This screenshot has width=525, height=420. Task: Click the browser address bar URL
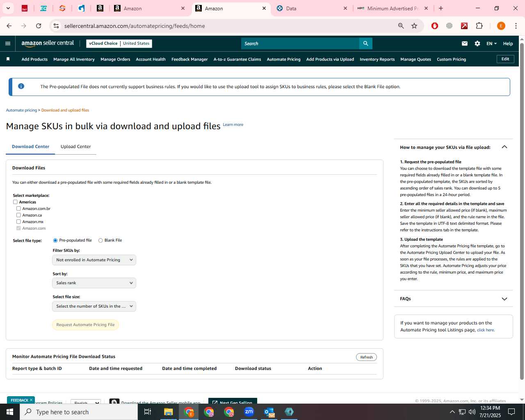135,26
